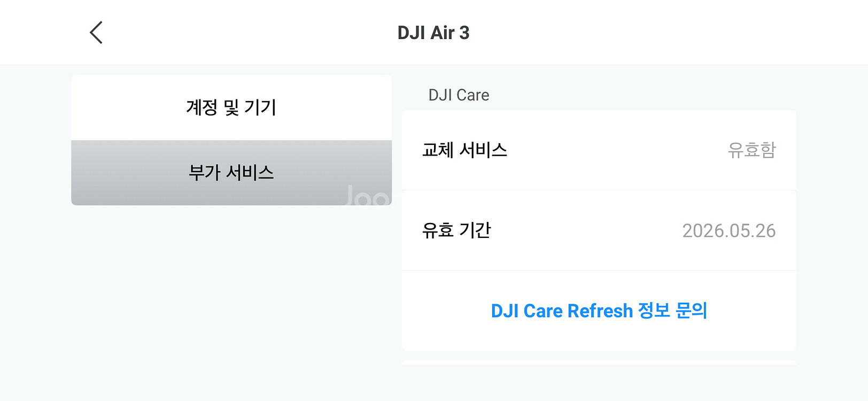Click the word 서비스 in the 부가 서비스 tab
The width and height of the screenshot is (868, 401).
[x=250, y=173]
